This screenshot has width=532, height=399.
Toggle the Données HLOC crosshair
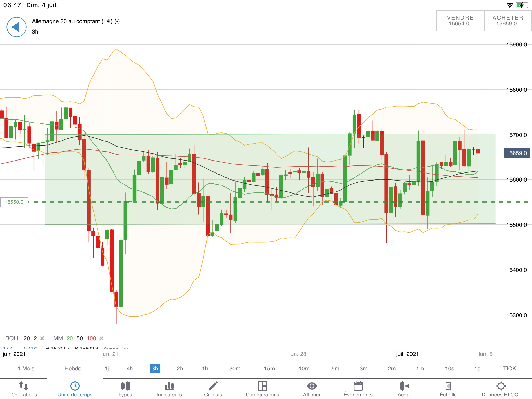tap(501, 386)
